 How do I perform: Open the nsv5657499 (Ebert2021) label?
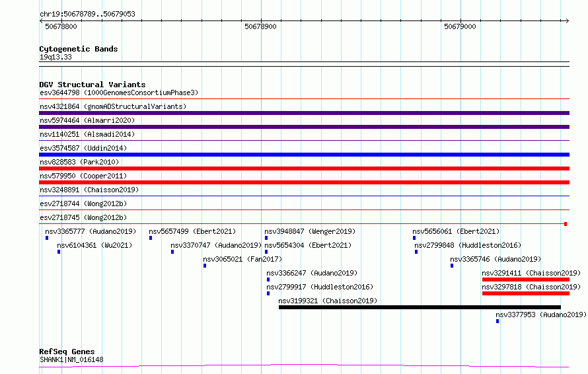(192, 231)
